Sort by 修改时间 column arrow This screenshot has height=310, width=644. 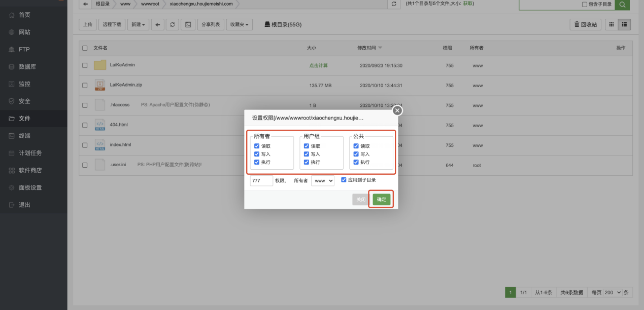(380, 48)
